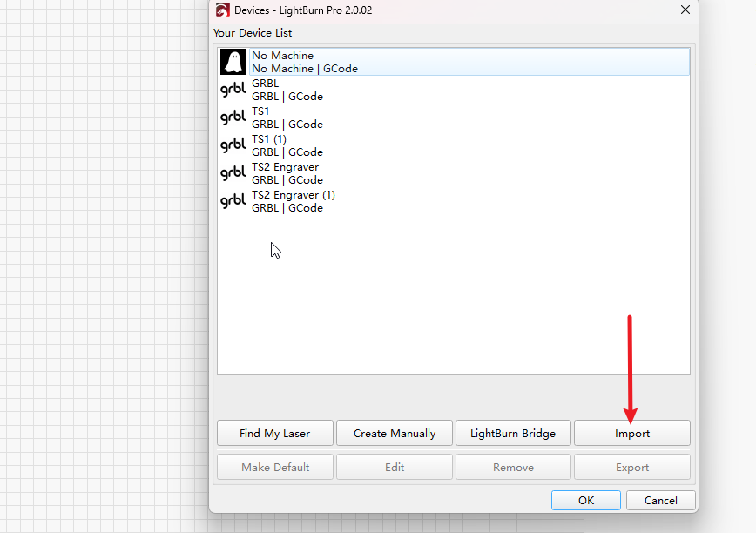Click the grbl logo beside the GRBL device
This screenshot has width=756, height=533.
point(233,90)
